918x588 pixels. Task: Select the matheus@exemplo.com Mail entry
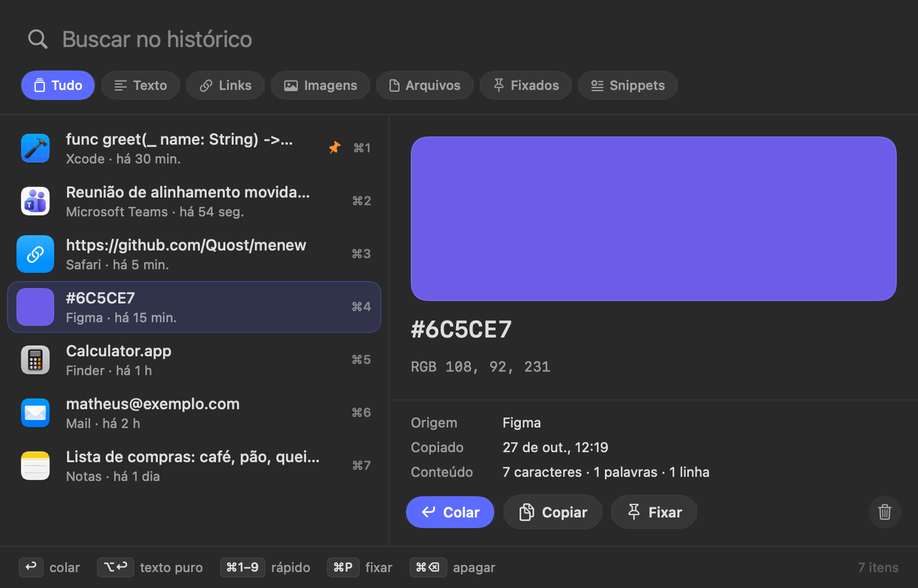(x=194, y=413)
